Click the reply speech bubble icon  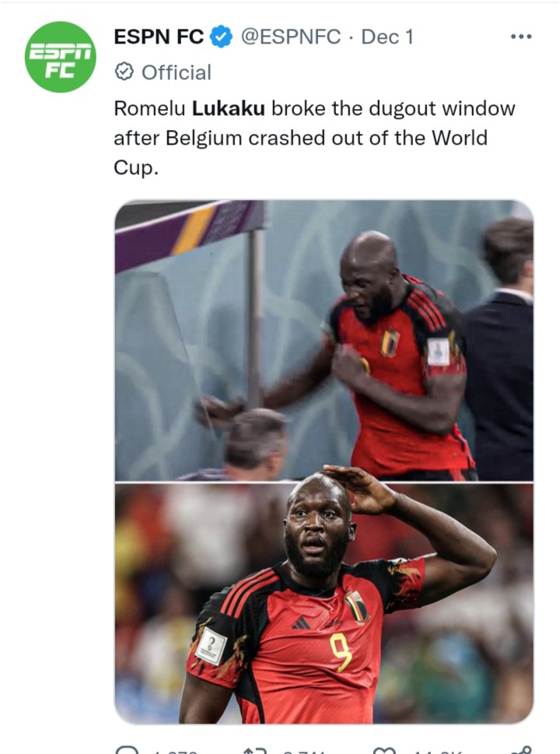pyautogui.click(x=128, y=750)
